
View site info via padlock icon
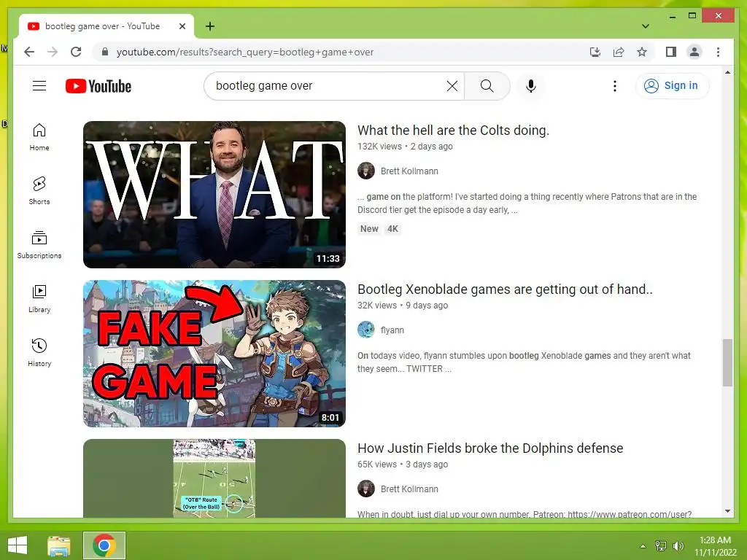[x=105, y=52]
